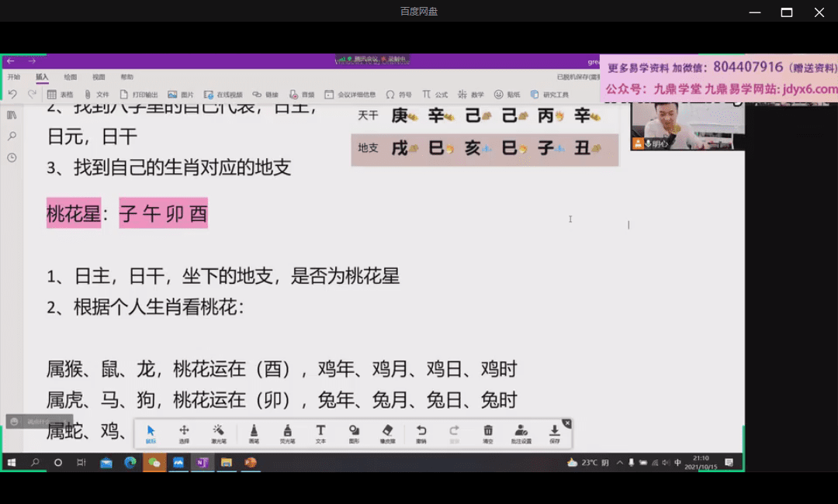Viewport: 838px width, 504px height.
Task: Save annotations with the download icon (保存)
Action: point(555,433)
